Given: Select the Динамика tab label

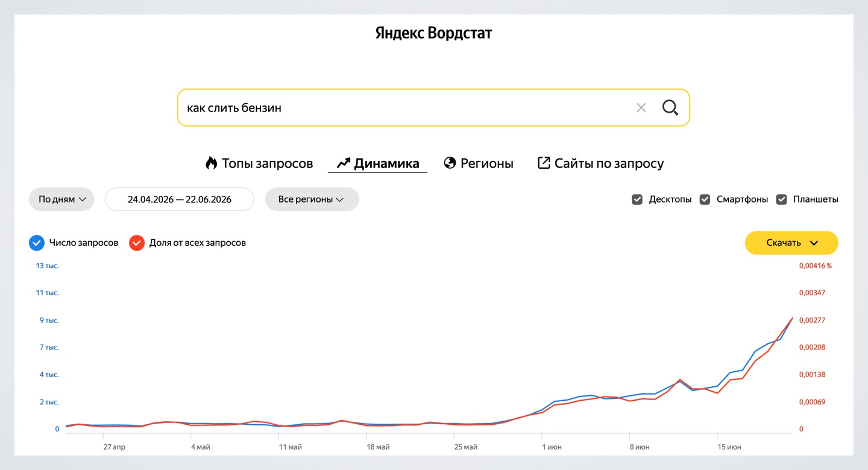Looking at the screenshot, I should pyautogui.click(x=386, y=163).
